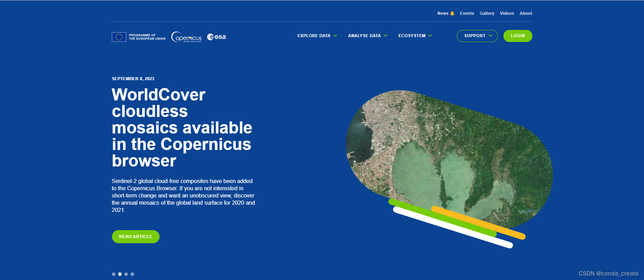644x280 pixels.
Task: Click the European Union flag logo
Action: click(119, 37)
